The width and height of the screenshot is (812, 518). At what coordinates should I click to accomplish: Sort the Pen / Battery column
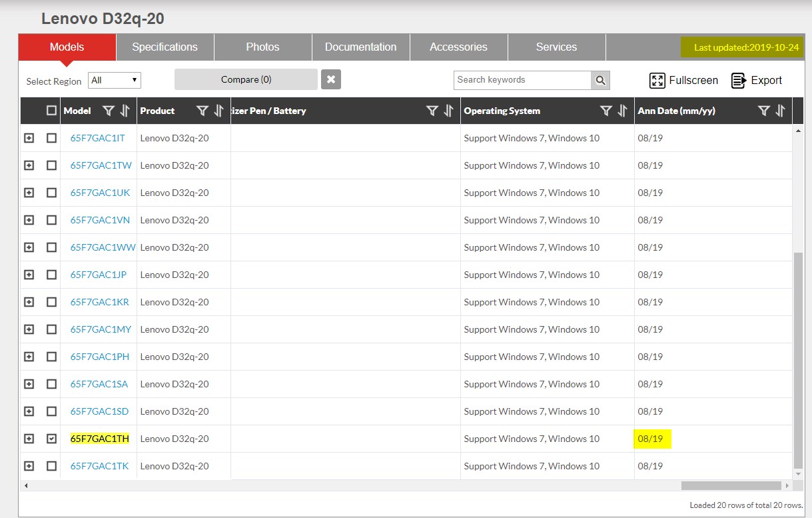click(448, 111)
